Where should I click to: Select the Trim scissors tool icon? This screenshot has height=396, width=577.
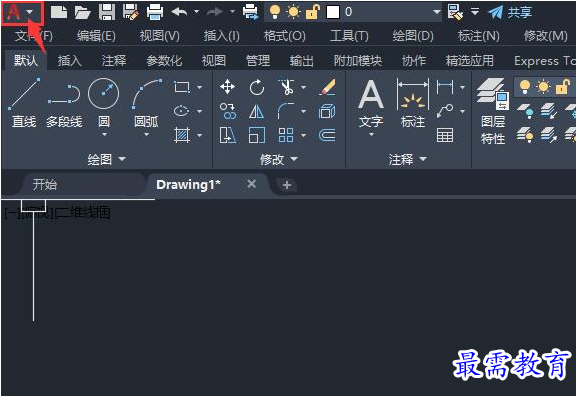coord(286,87)
